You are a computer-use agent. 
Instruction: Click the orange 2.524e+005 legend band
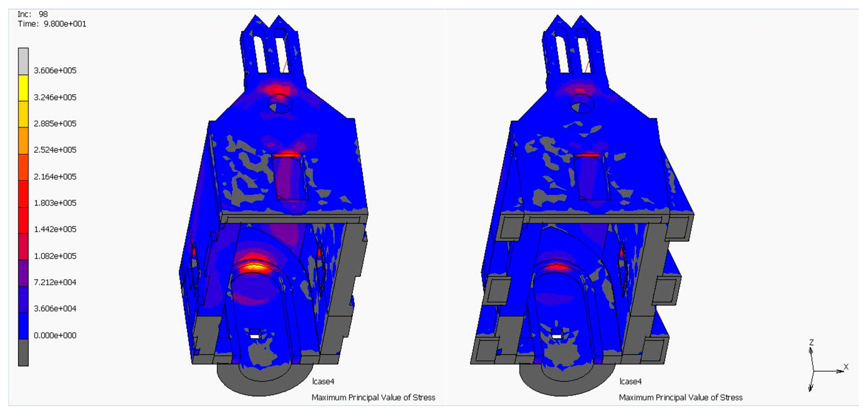coord(23,140)
